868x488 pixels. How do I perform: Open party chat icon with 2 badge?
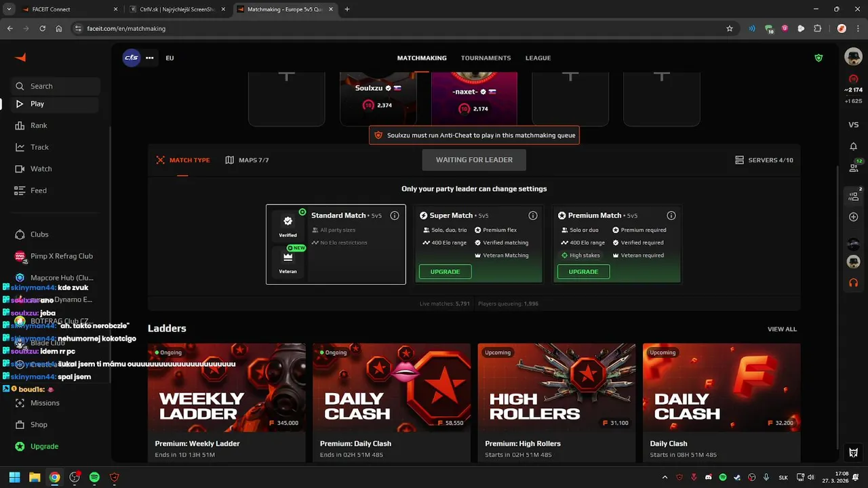[x=854, y=196]
